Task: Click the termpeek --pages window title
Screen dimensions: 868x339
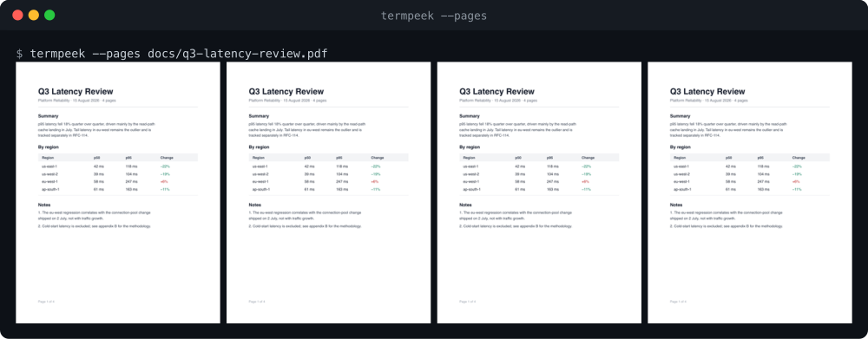Action: (x=433, y=16)
